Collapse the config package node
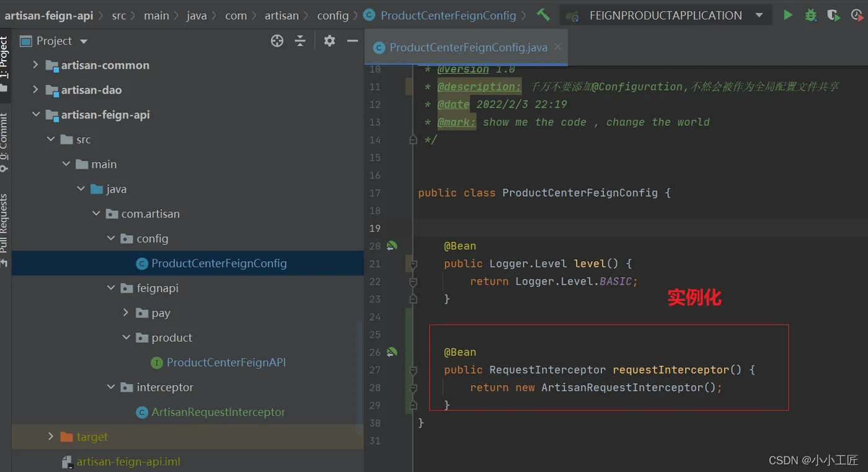The width and height of the screenshot is (868, 472). (111, 239)
